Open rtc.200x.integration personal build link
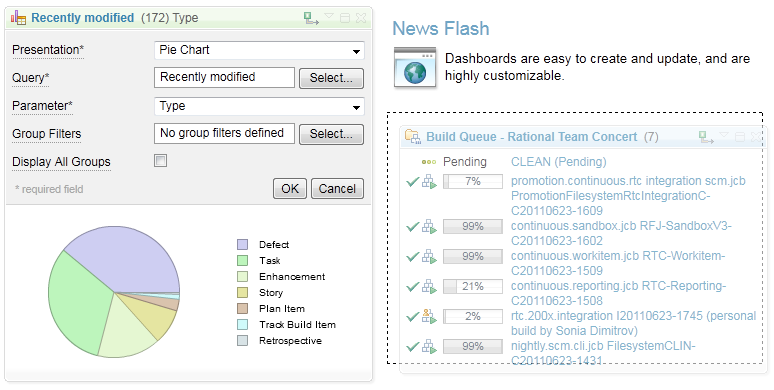The height and width of the screenshot is (390, 774). tap(633, 323)
